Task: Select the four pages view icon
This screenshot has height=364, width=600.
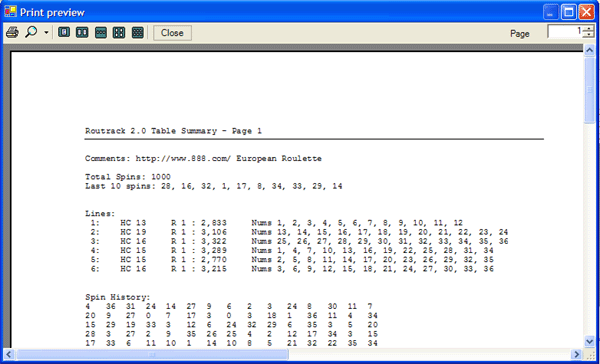Action: pyautogui.click(x=119, y=33)
